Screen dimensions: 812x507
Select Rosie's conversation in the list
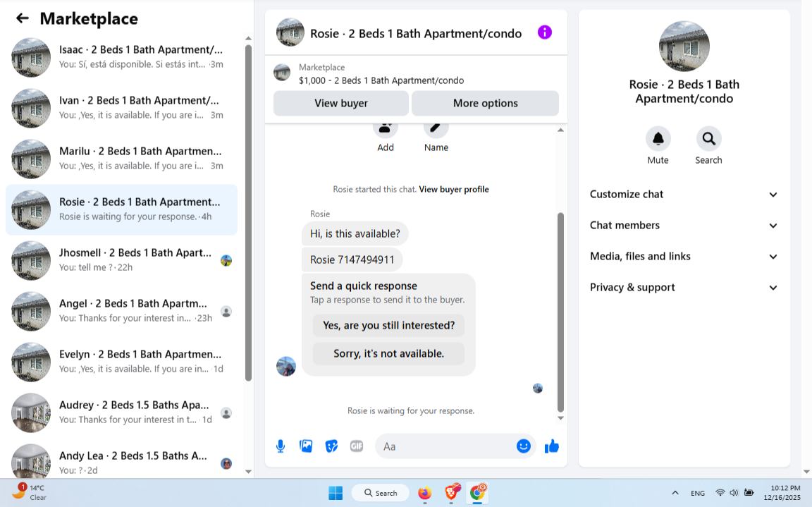tap(122, 209)
